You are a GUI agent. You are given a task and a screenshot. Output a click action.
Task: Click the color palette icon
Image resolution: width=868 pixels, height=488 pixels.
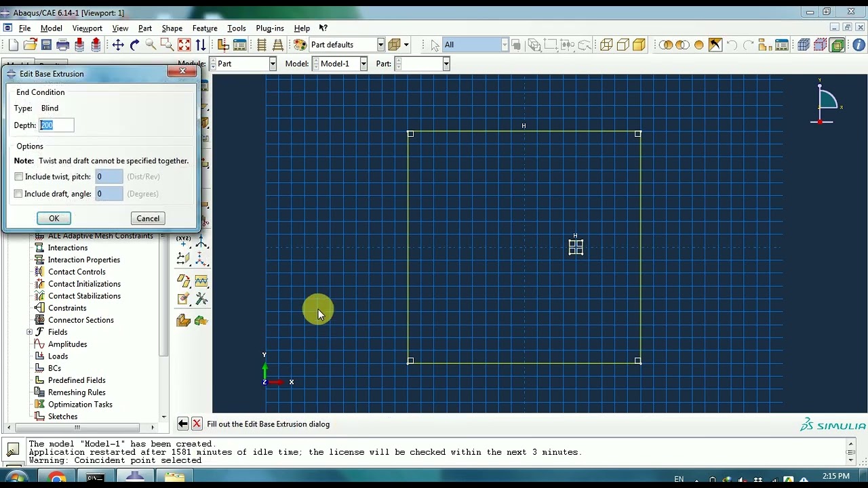300,45
